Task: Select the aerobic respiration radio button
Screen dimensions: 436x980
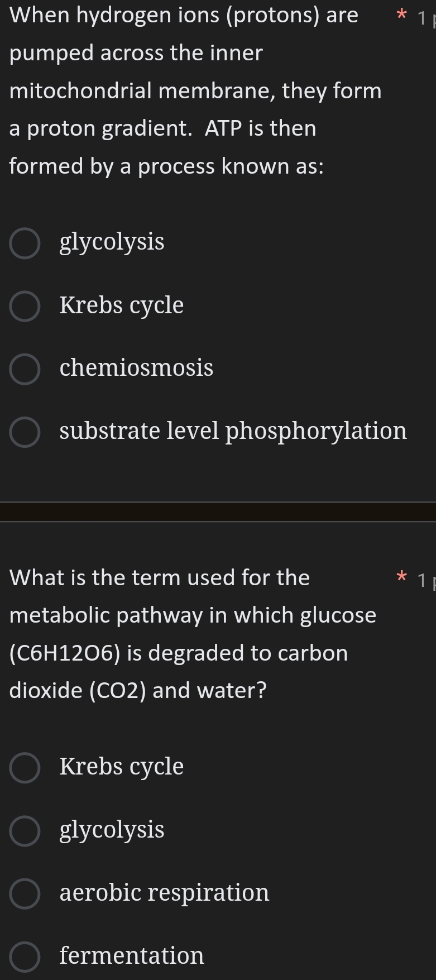Action: click(25, 893)
